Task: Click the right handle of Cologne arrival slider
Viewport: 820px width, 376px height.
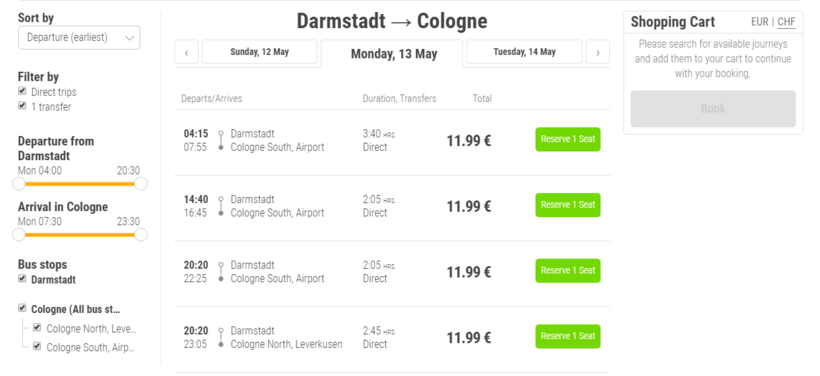Action: coord(141,235)
